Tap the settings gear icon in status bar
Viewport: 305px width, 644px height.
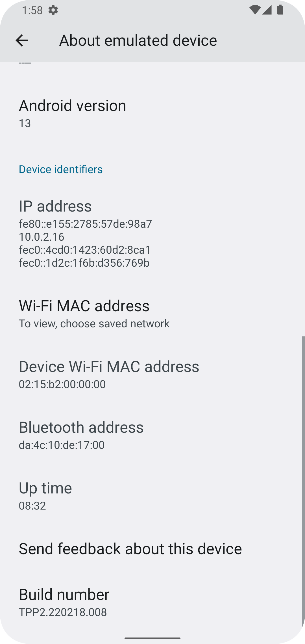53,10
